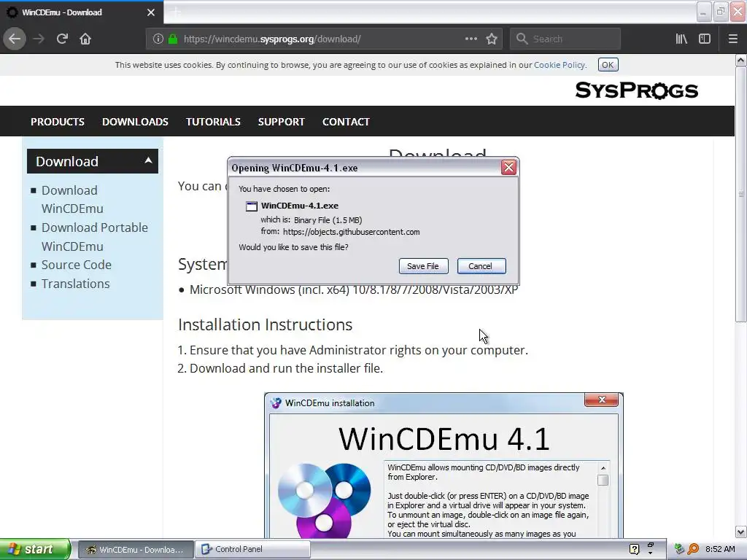Image resolution: width=747 pixels, height=560 pixels.
Task: Open the DOWNLOADS menu
Action: (135, 122)
